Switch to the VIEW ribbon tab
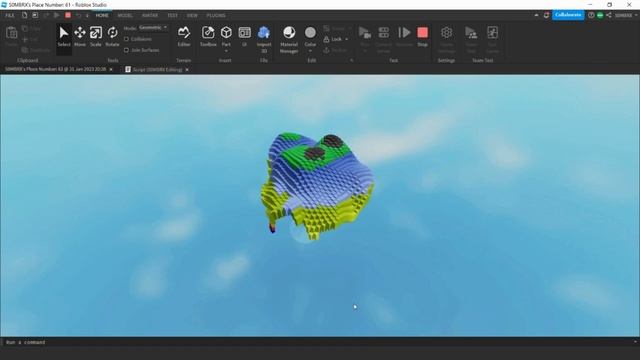Screen dimensions: 640x360 tap(192, 15)
